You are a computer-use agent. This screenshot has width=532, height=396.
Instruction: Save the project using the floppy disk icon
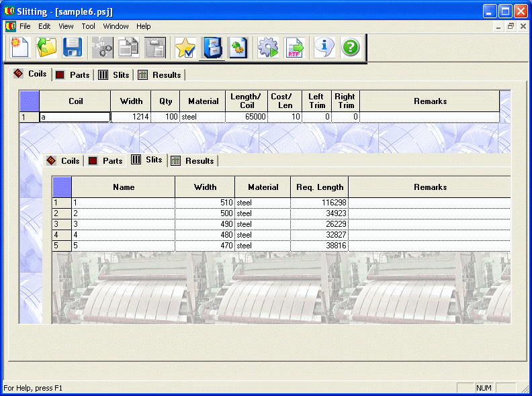coord(73,48)
